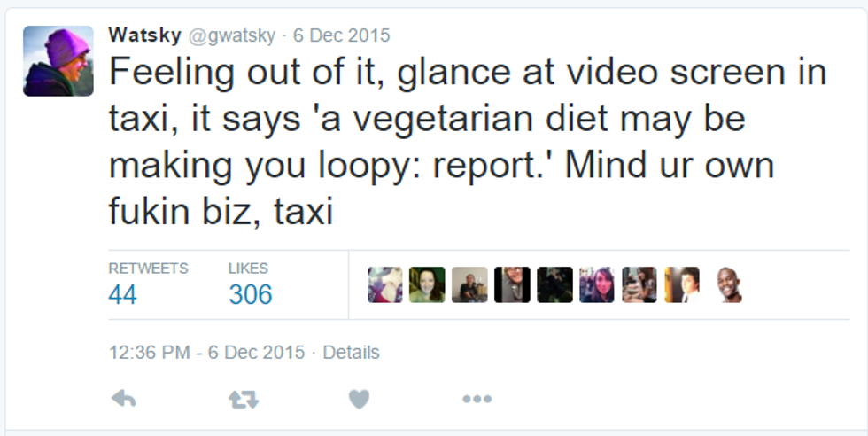Image resolution: width=868 pixels, height=436 pixels.
Task: Open the dark fifth liker avatar
Action: click(x=554, y=284)
